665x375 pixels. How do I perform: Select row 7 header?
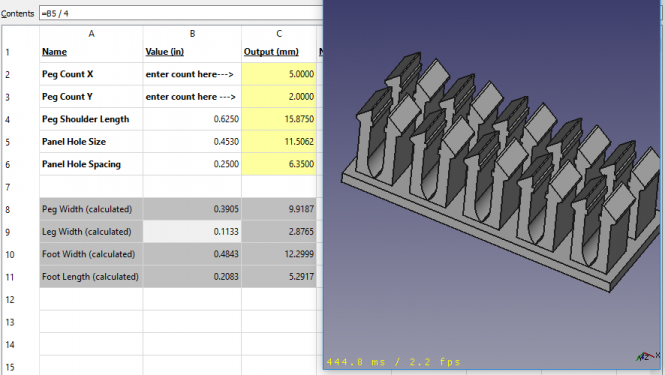[20, 187]
